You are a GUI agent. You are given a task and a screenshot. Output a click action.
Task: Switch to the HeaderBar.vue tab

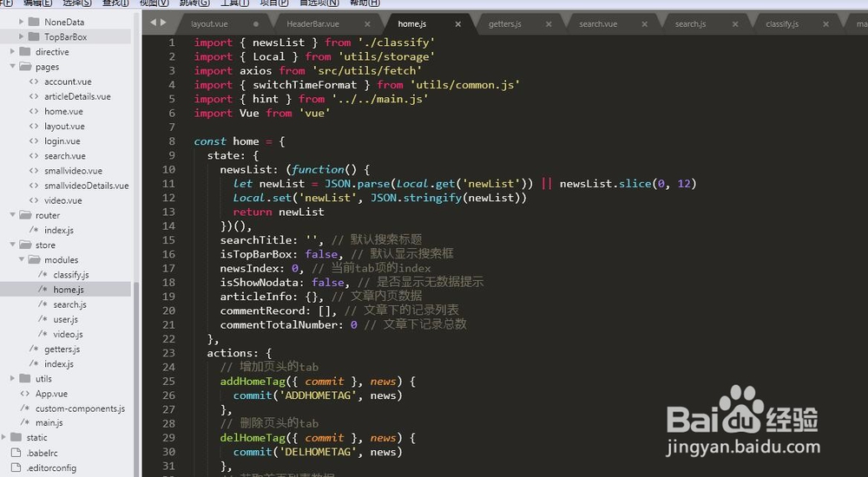312,24
